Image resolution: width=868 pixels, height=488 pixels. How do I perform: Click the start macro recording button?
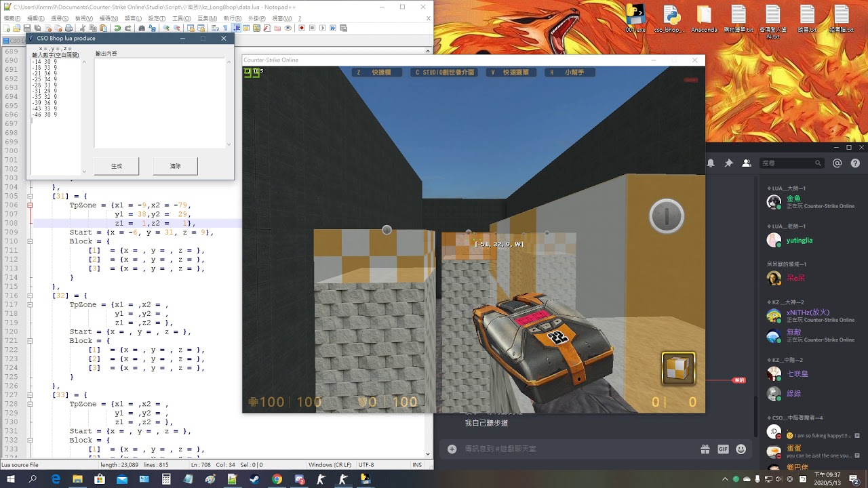pyautogui.click(x=302, y=28)
